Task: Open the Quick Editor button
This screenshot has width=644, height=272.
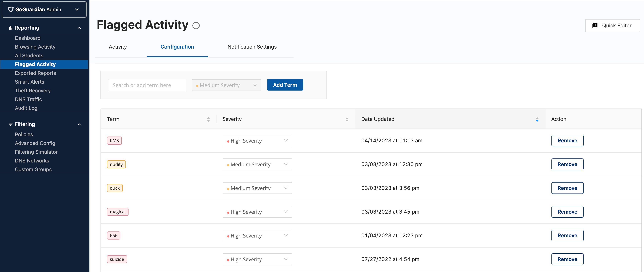Action: pyautogui.click(x=612, y=26)
